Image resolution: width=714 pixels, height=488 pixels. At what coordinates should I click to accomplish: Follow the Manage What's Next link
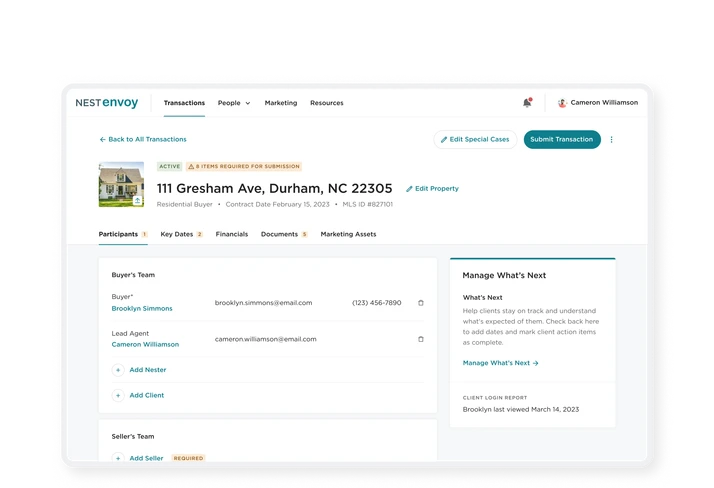click(500, 363)
